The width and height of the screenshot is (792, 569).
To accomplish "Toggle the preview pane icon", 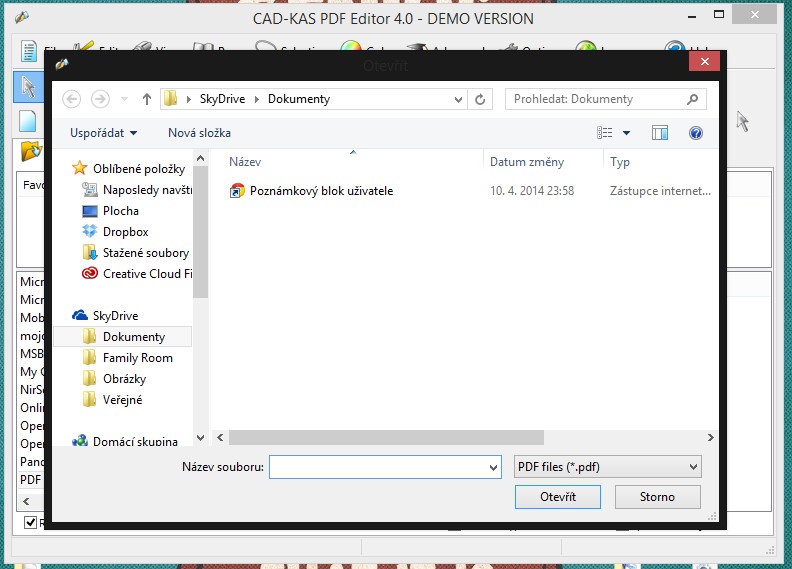I will pos(660,133).
